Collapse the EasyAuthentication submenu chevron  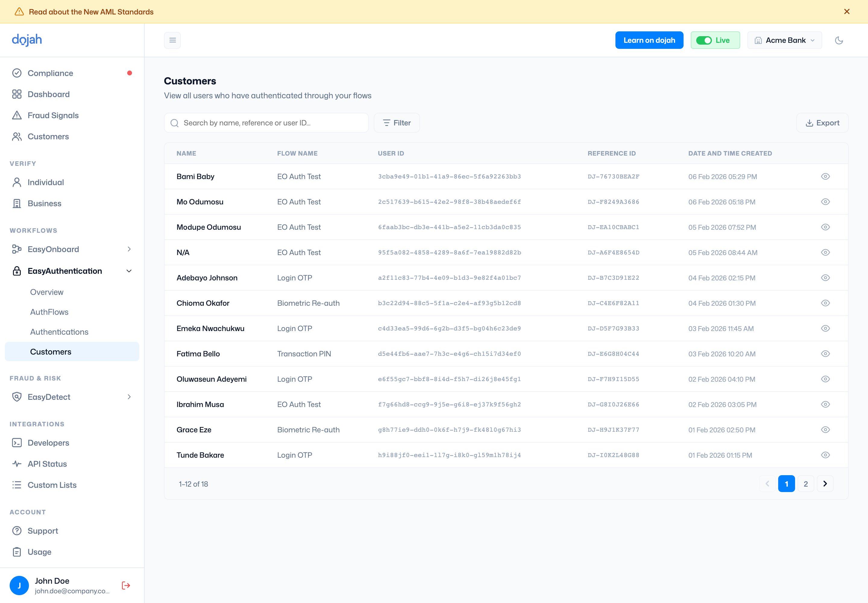point(129,271)
